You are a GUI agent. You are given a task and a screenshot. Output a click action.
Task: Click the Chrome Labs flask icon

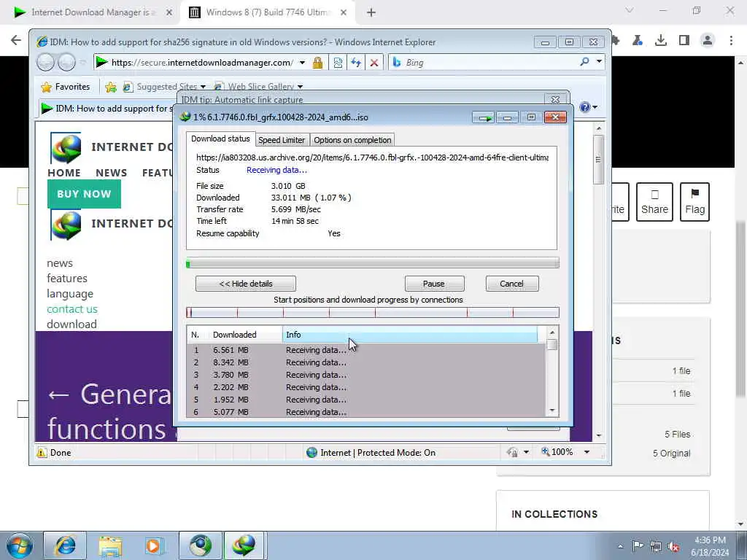tap(638, 41)
